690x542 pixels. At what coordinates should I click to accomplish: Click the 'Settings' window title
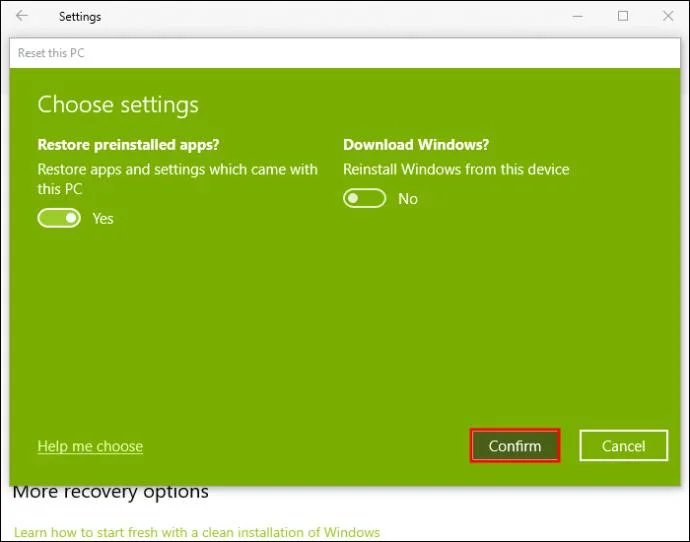coord(80,17)
